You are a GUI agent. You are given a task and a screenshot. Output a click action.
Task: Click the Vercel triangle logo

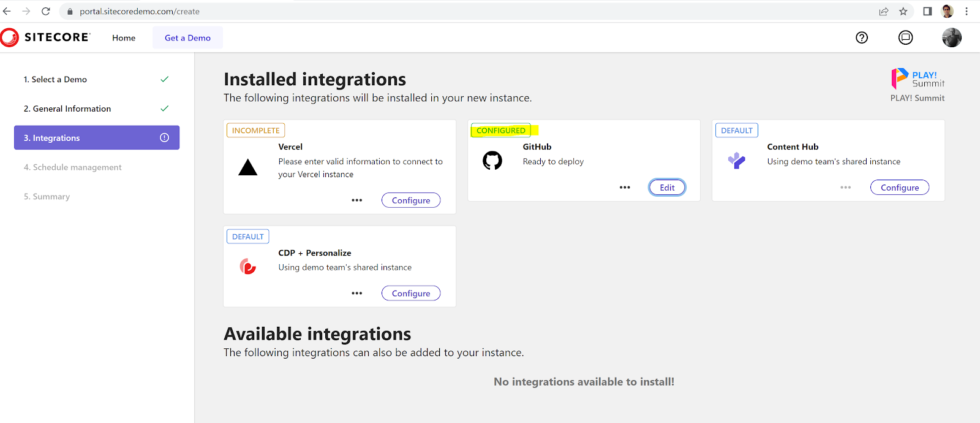[x=247, y=167]
